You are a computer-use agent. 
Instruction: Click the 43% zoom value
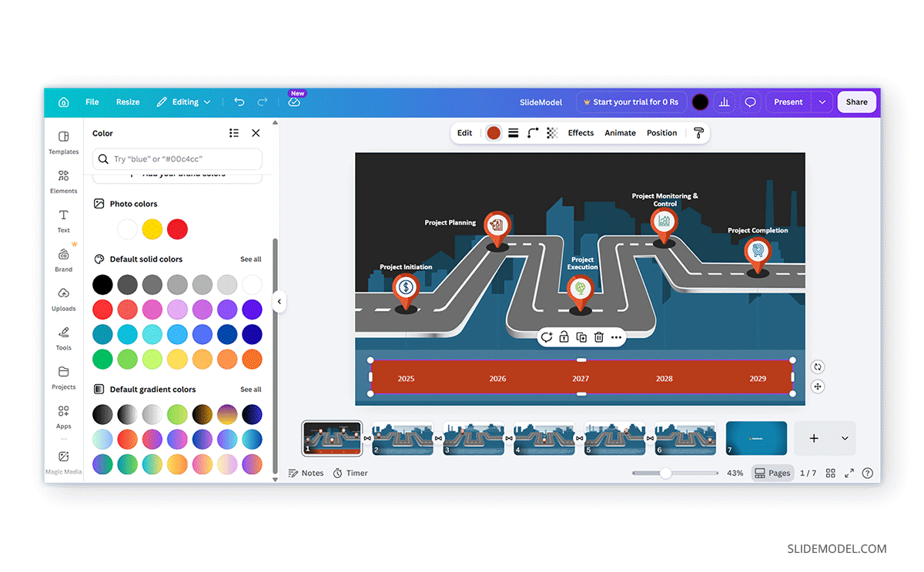[x=735, y=473]
